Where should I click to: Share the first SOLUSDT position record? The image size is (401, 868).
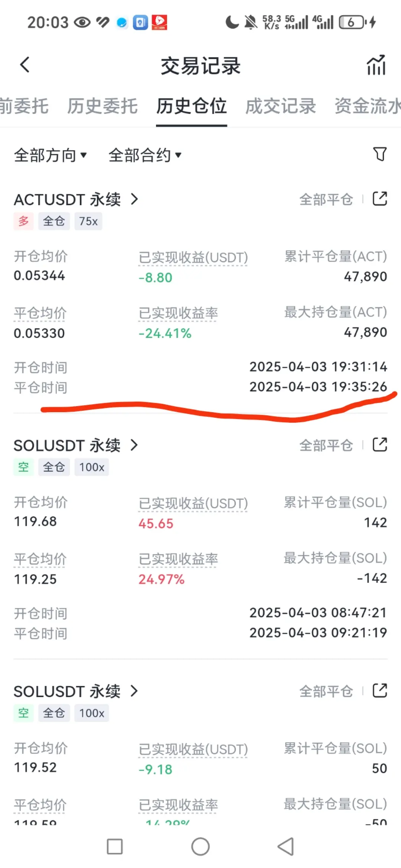380,445
